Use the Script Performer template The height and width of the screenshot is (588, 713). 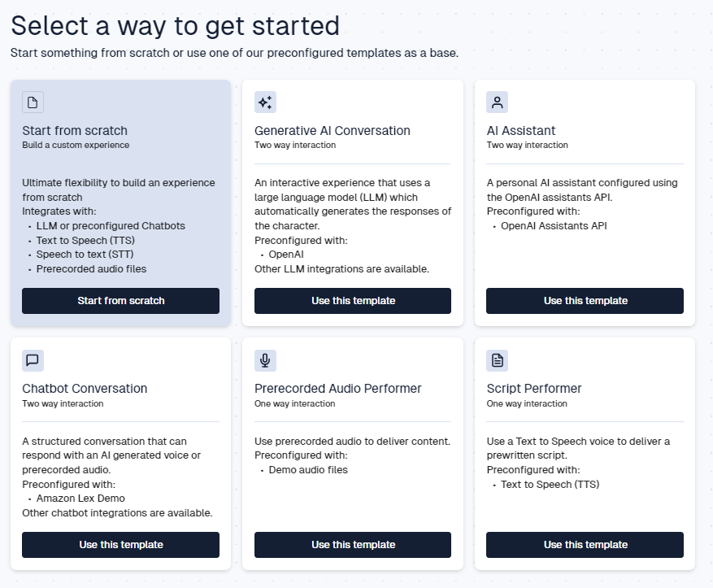pos(585,545)
